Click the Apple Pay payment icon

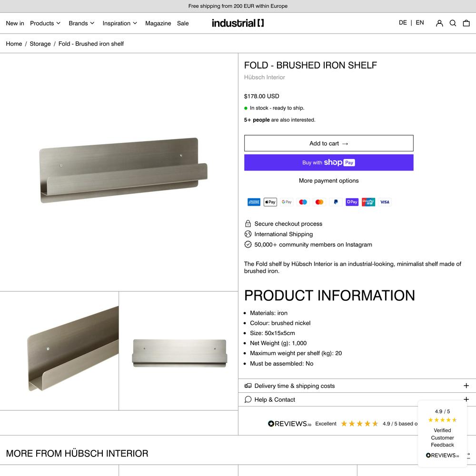[270, 202]
